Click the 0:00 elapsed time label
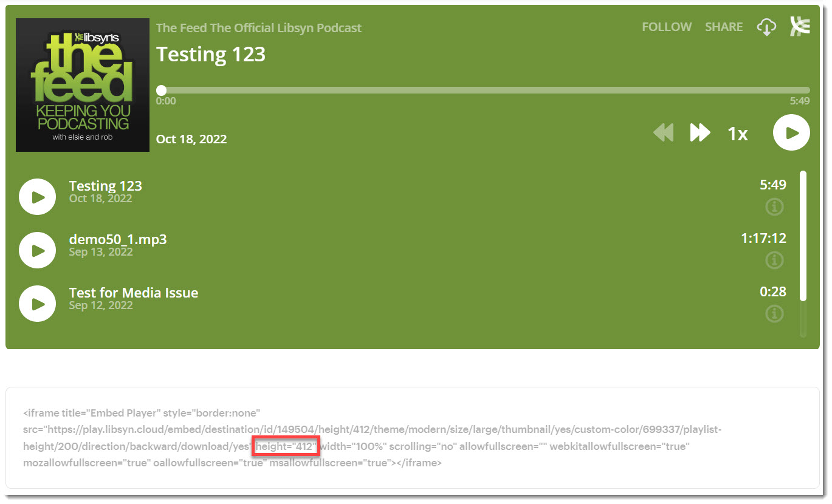The image size is (832, 504). 166,101
